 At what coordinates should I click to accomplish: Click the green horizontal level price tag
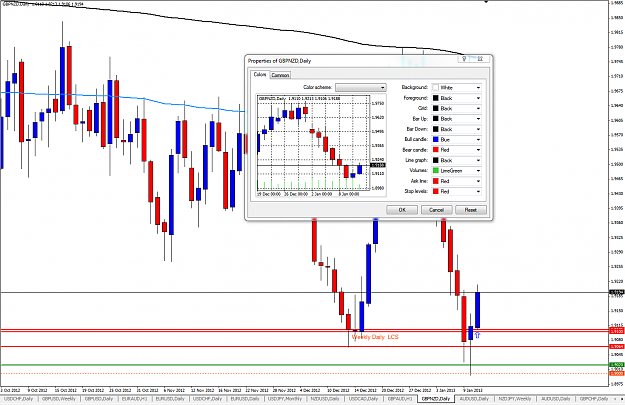(x=616, y=364)
